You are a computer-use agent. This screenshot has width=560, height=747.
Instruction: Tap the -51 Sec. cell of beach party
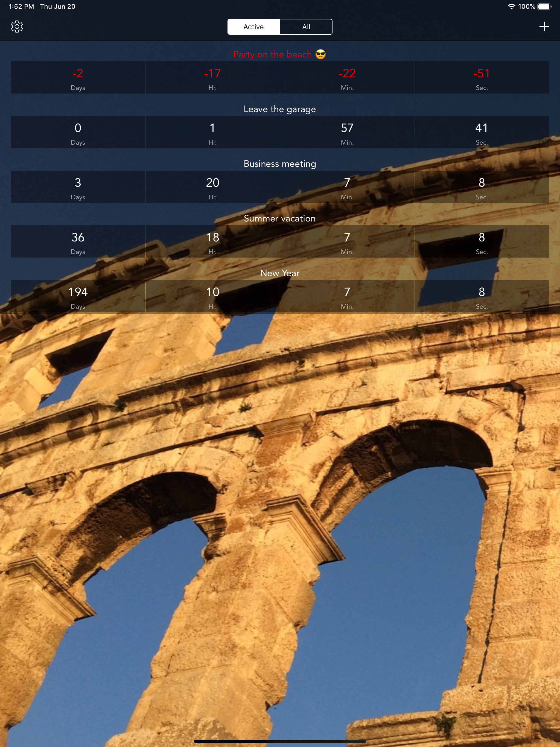tap(482, 78)
